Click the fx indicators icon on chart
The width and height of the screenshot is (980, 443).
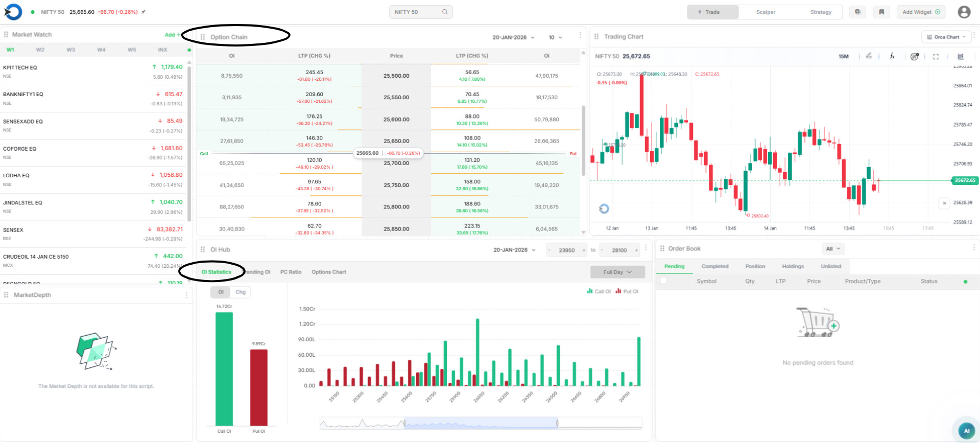point(892,56)
